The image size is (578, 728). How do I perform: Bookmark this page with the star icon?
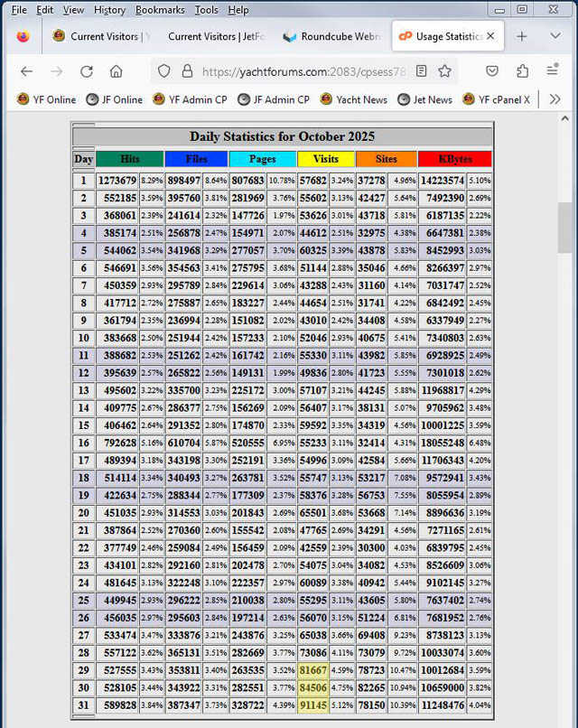click(x=444, y=71)
